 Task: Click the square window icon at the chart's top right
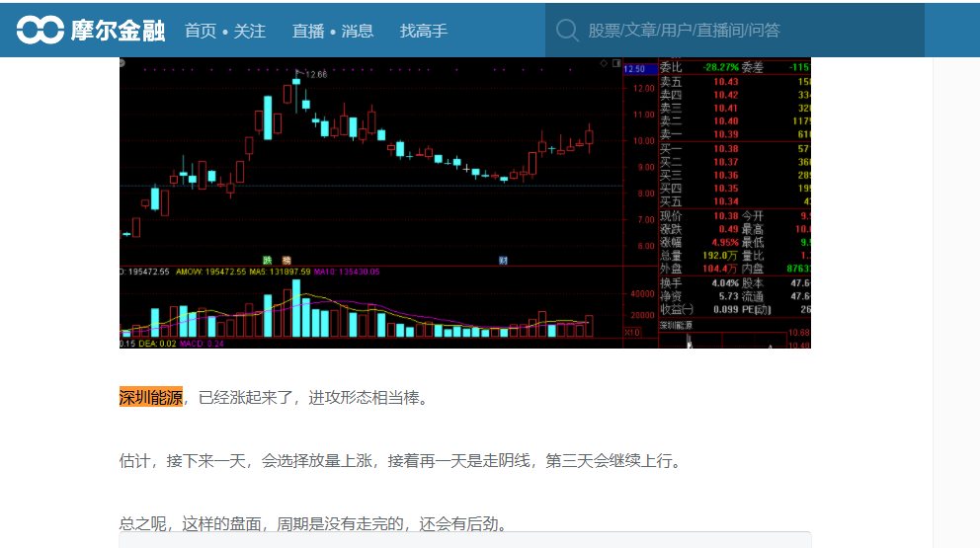point(616,63)
